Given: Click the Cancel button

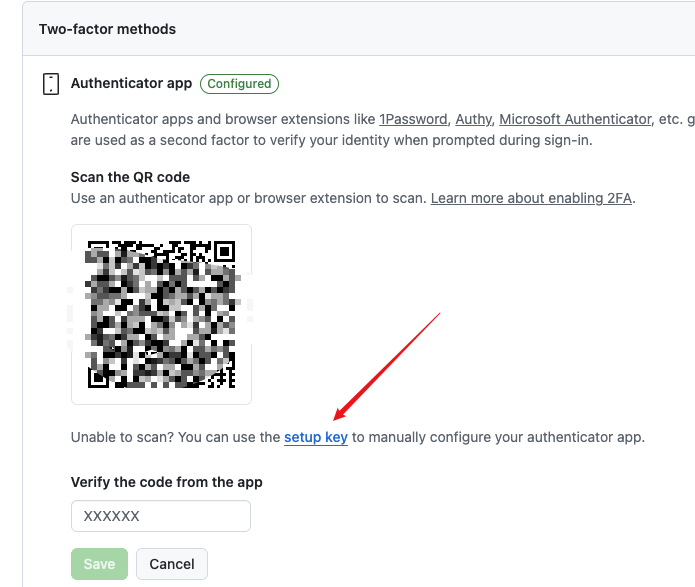Looking at the screenshot, I should coord(172,564).
